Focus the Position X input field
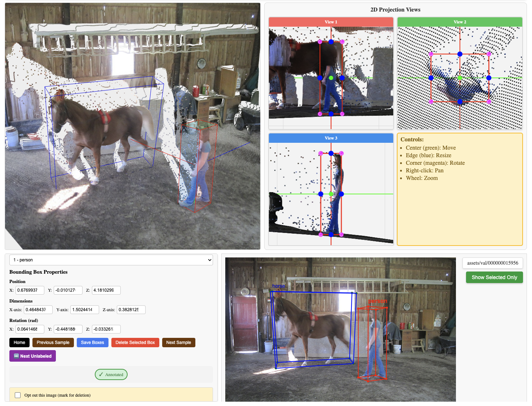Image resolution: width=532 pixels, height=406 pixels. [x=30, y=290]
